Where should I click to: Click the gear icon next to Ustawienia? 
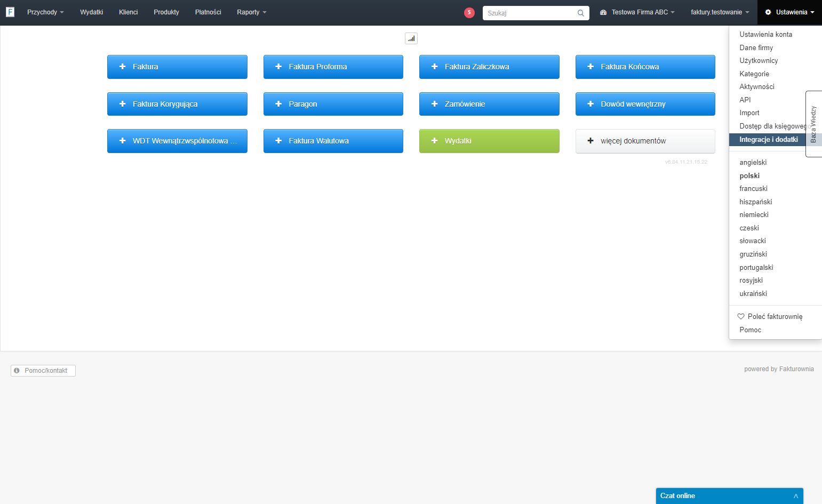[x=768, y=12]
